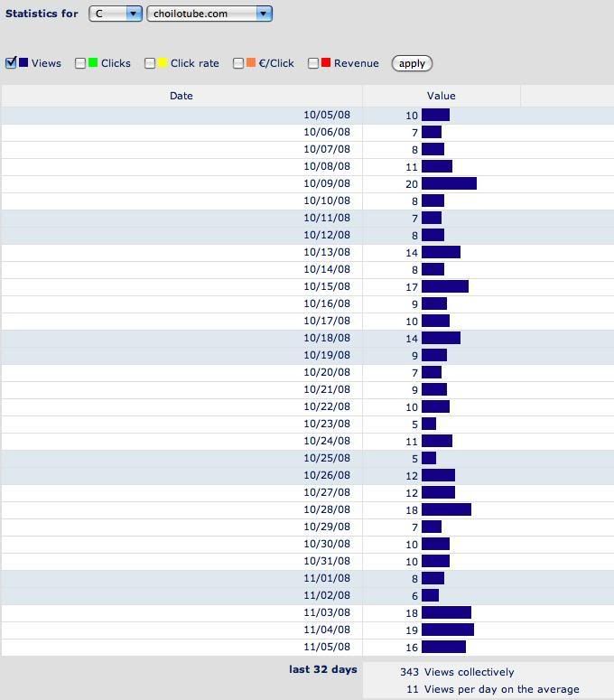Open the C category dropdown
This screenshot has width=614, height=700.
tap(116, 14)
